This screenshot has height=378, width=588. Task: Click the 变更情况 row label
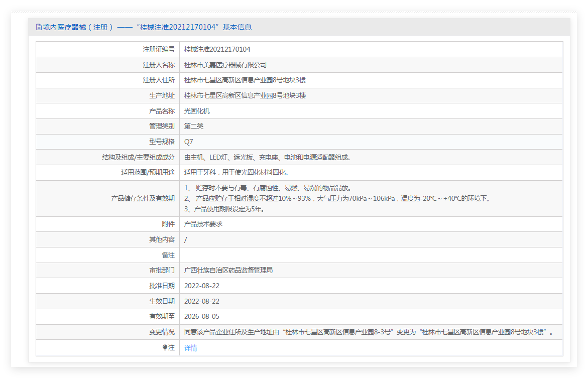(x=162, y=332)
